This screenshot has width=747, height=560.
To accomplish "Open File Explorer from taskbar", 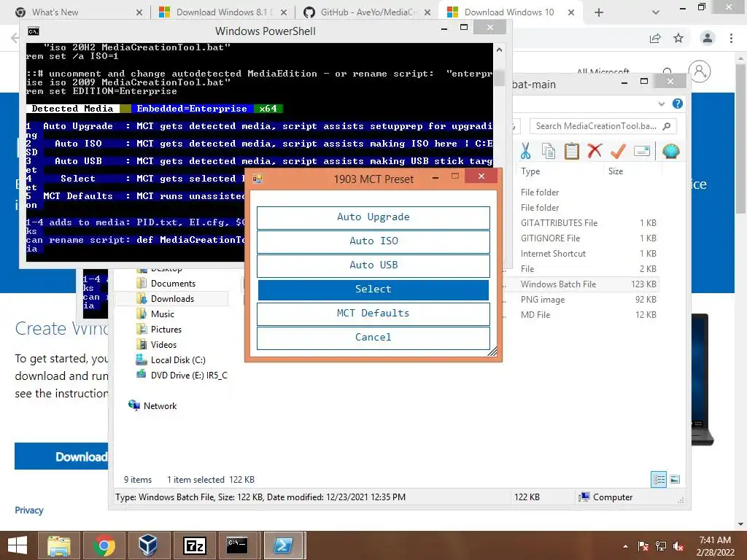I will [58, 545].
